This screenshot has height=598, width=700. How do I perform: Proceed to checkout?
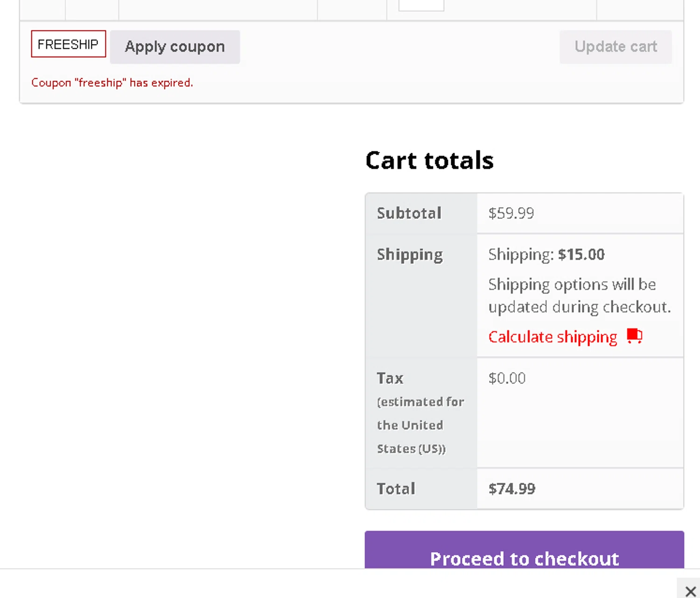(525, 551)
